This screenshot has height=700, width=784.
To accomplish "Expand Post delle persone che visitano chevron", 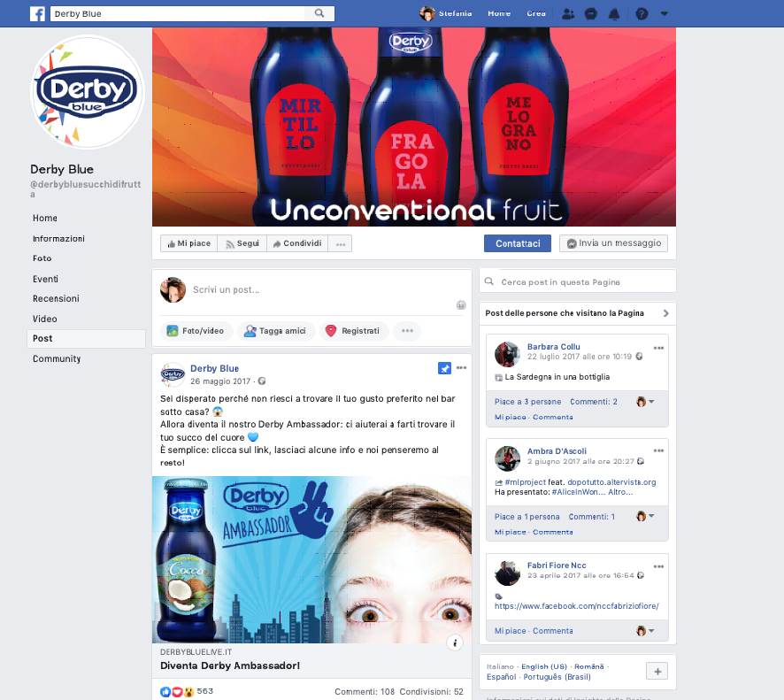I will pos(665,313).
